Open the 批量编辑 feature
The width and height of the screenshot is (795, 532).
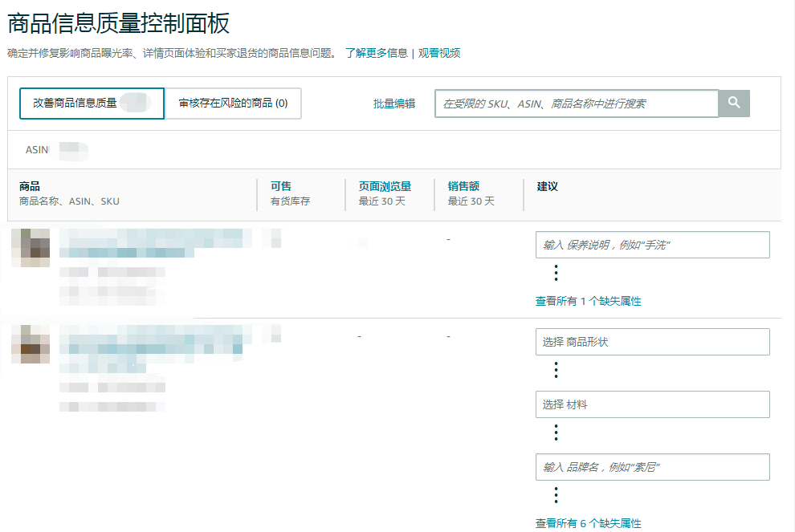395,103
